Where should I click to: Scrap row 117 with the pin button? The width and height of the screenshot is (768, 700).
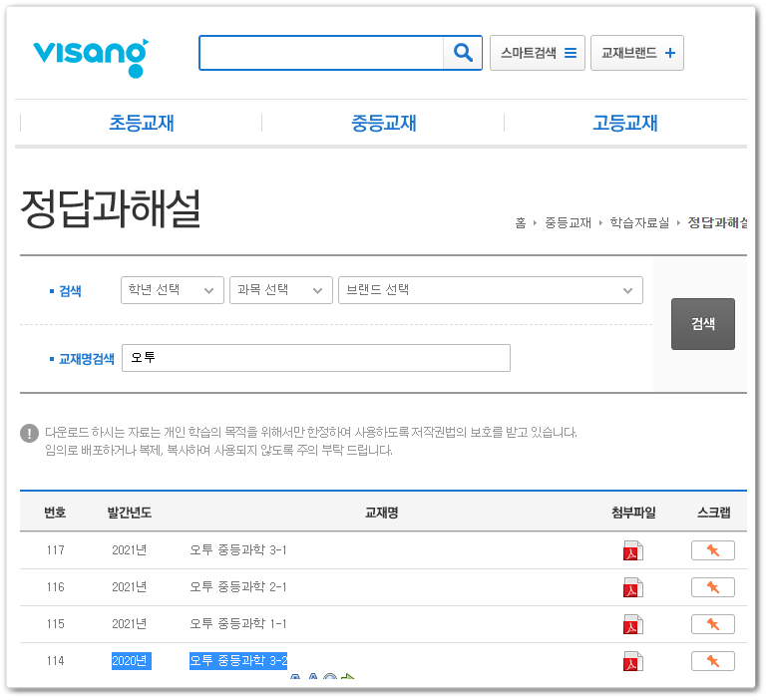pos(713,550)
